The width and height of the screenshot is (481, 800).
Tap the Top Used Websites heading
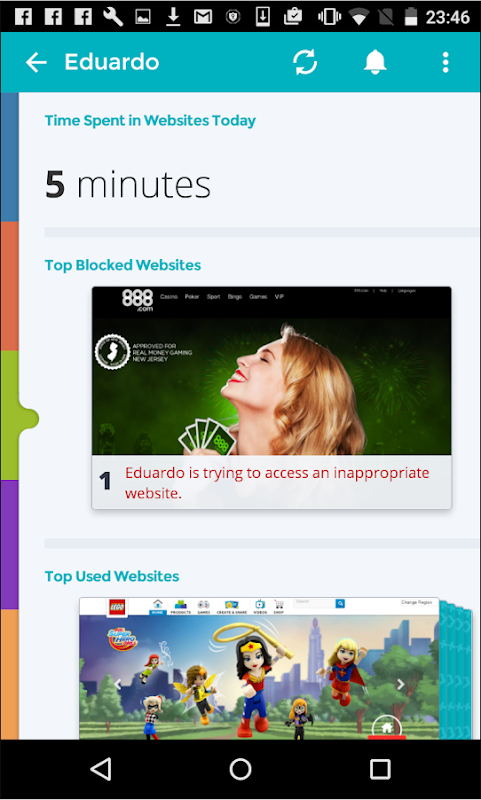coord(112,577)
